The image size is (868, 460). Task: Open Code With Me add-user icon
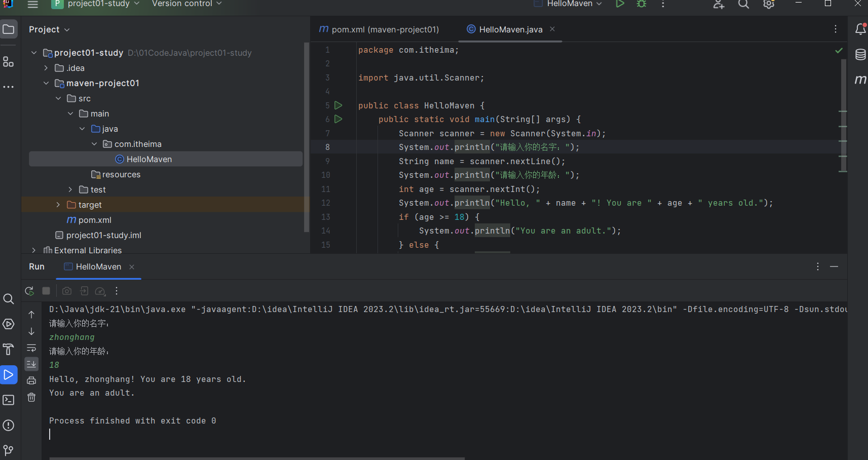click(719, 4)
